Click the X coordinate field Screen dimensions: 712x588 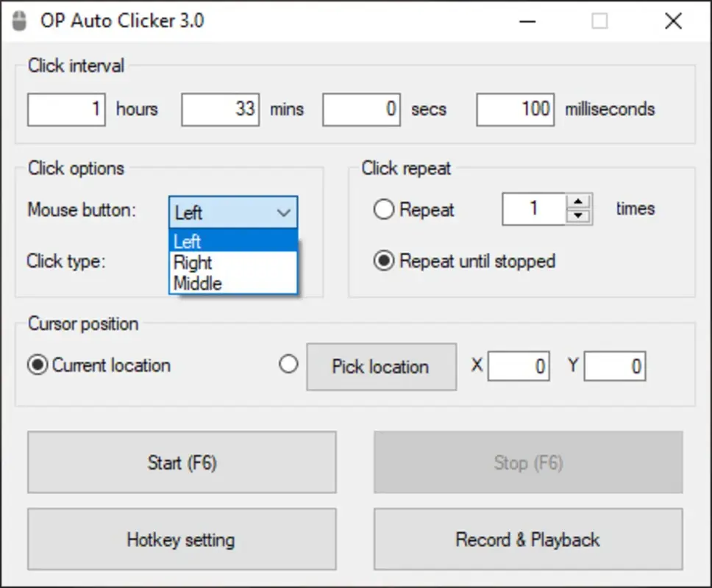pyautogui.click(x=519, y=366)
